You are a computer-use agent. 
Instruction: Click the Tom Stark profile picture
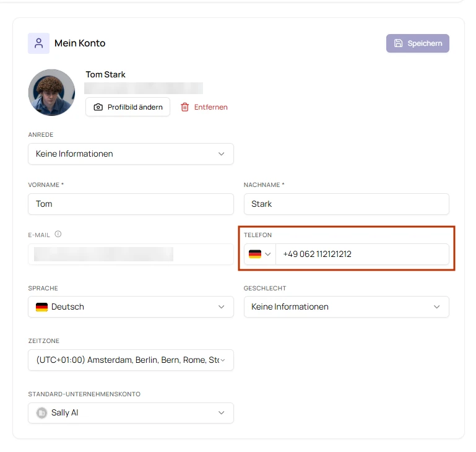click(x=51, y=93)
